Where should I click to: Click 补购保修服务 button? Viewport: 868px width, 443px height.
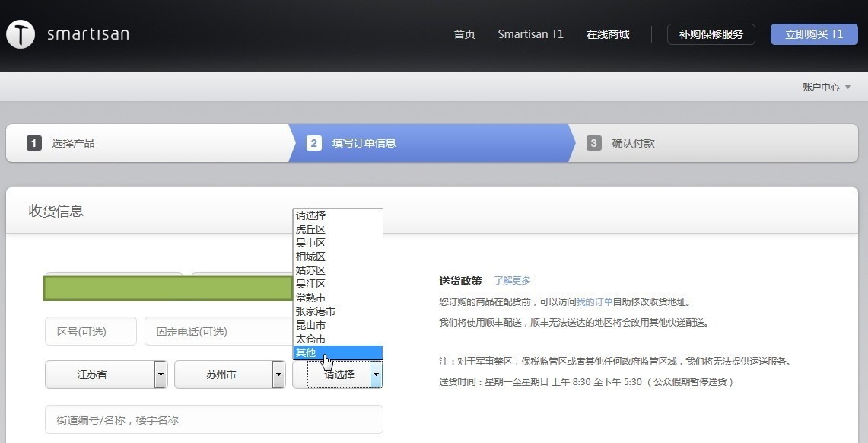click(x=711, y=34)
